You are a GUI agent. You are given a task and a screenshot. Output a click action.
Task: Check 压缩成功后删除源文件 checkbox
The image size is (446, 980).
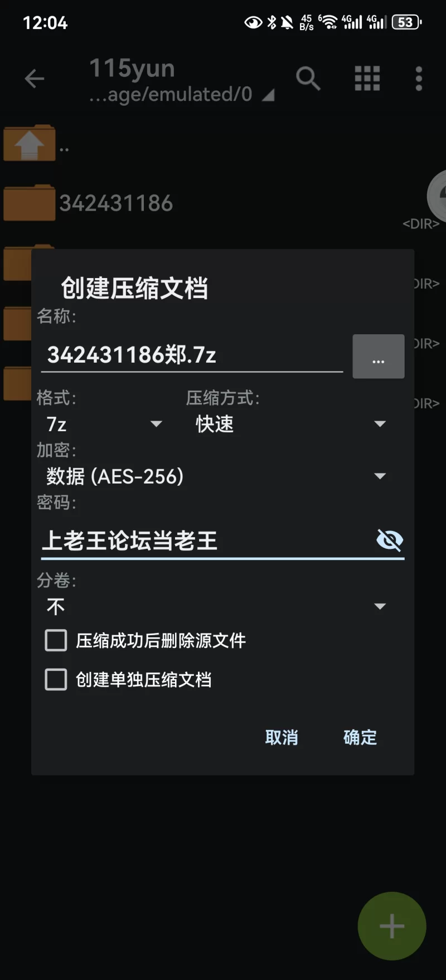click(x=56, y=641)
